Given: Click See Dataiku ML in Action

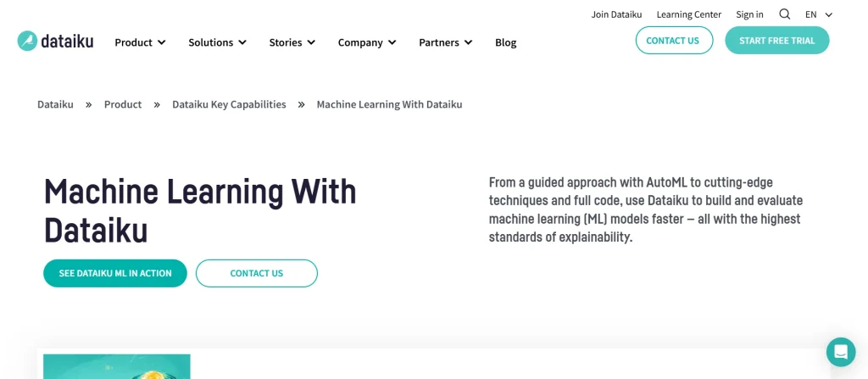Looking at the screenshot, I should point(115,273).
